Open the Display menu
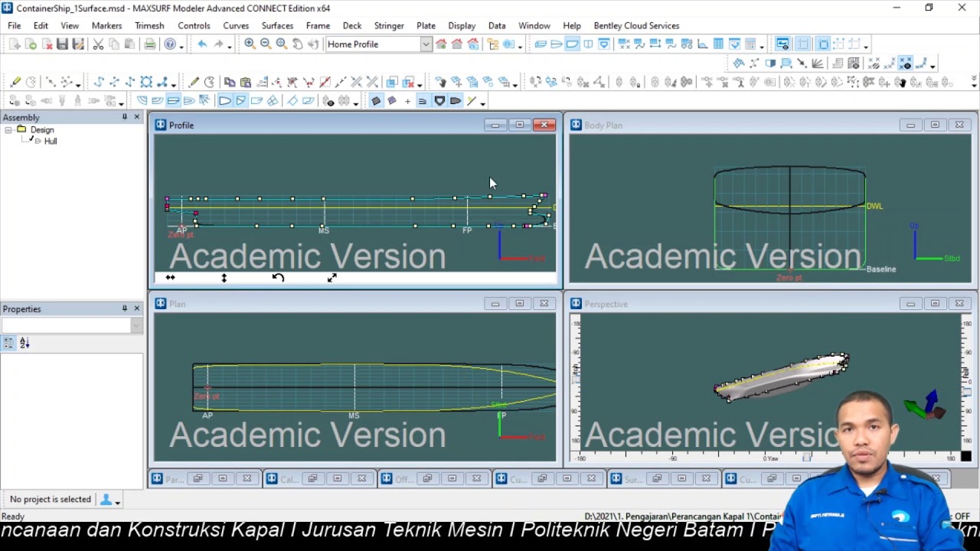 (462, 25)
